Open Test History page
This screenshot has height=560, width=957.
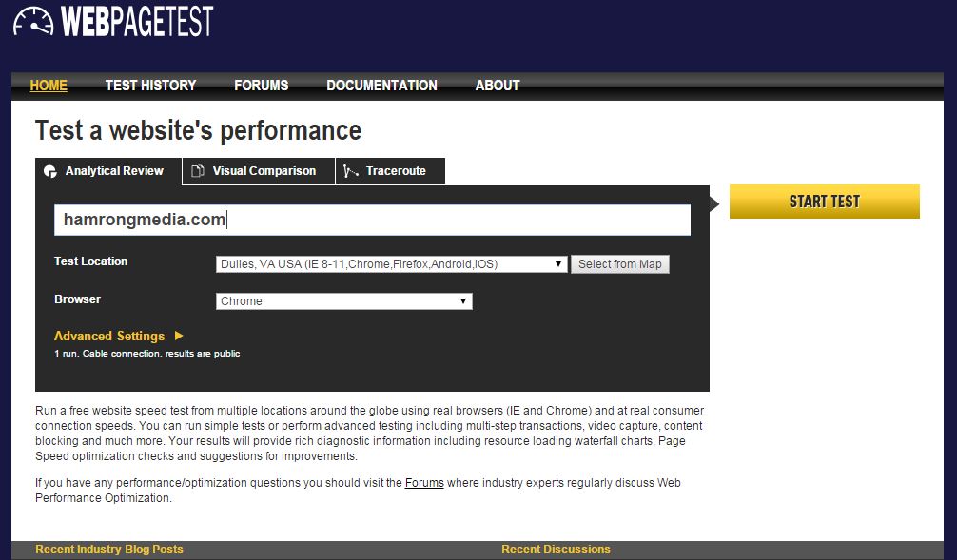tap(150, 86)
